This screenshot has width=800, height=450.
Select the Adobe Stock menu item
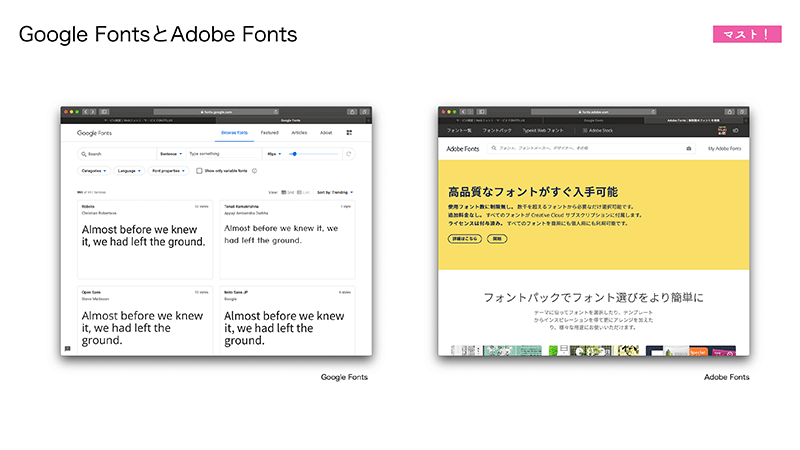point(598,131)
